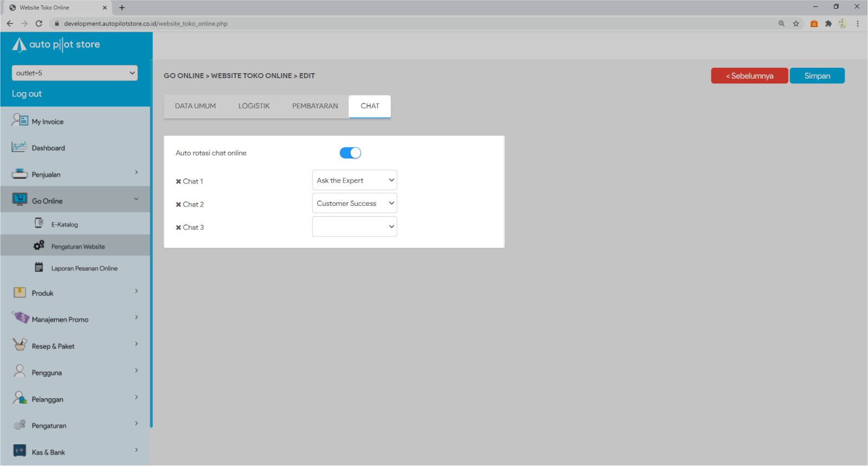Click the Laporan Pesanan Online calendar icon
This screenshot has width=868, height=466.
(x=39, y=267)
